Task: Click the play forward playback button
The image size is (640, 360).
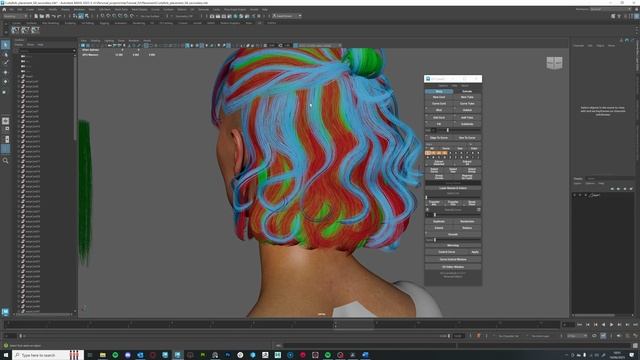Action: [x=611, y=324]
